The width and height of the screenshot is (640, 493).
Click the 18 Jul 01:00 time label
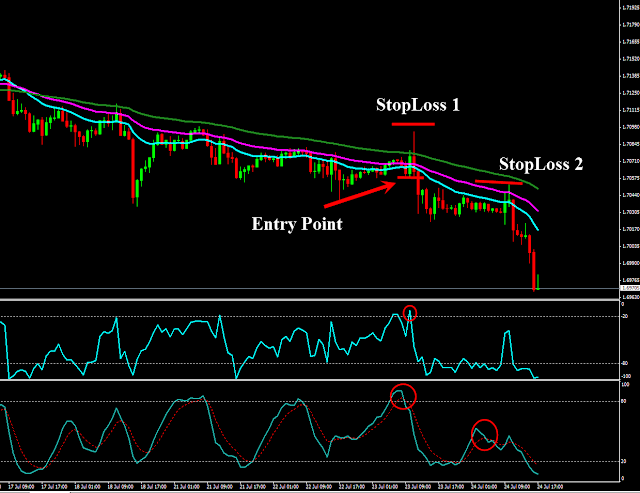click(x=87, y=487)
